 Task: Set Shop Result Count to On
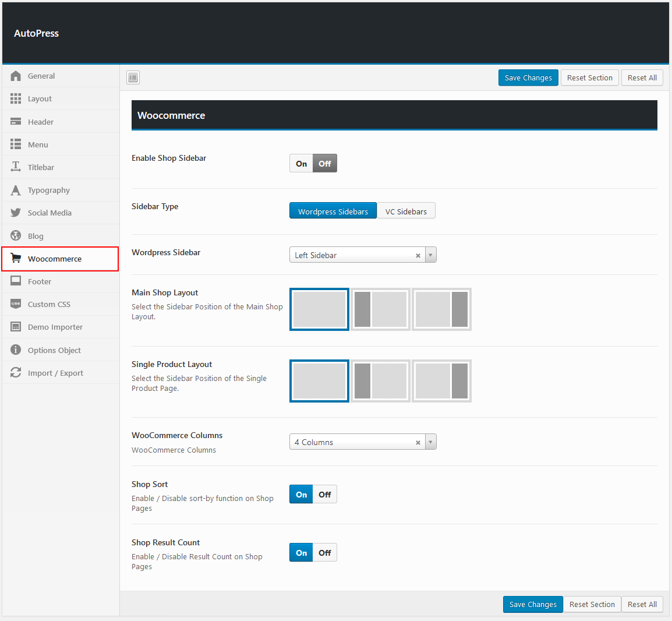(301, 553)
